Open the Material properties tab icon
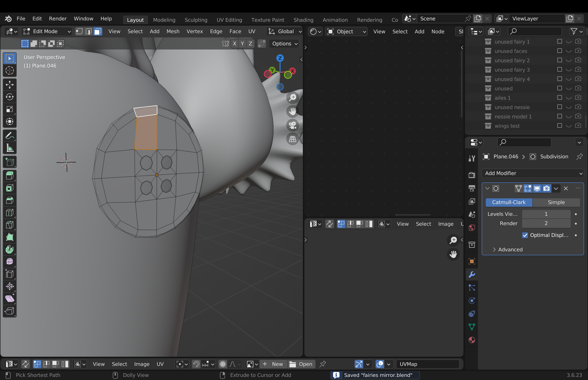 pos(472,340)
